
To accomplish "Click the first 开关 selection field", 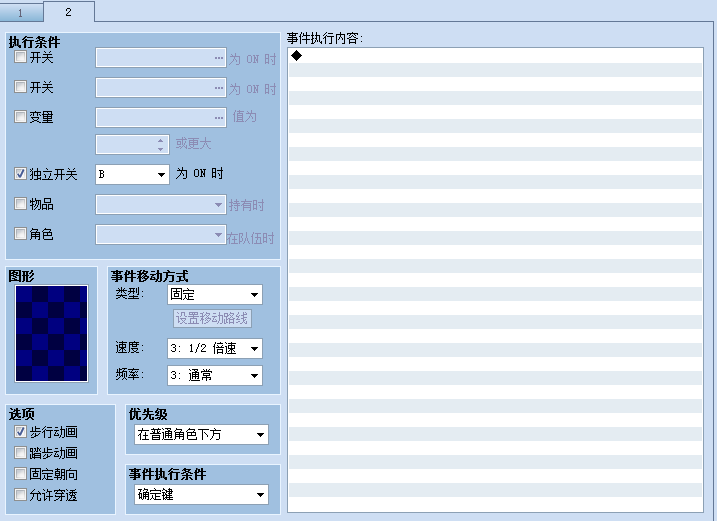I will tap(161, 58).
